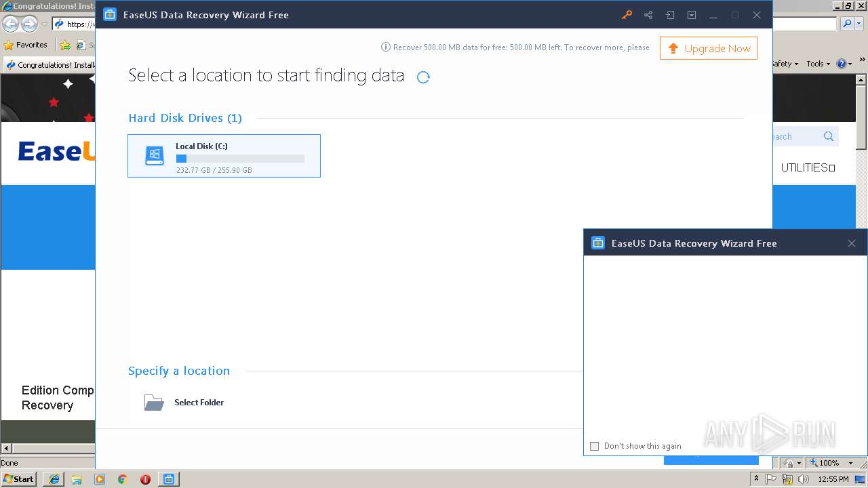Click the UTILITIES menu on the web page
Image resolution: width=868 pixels, height=488 pixels.
[808, 167]
